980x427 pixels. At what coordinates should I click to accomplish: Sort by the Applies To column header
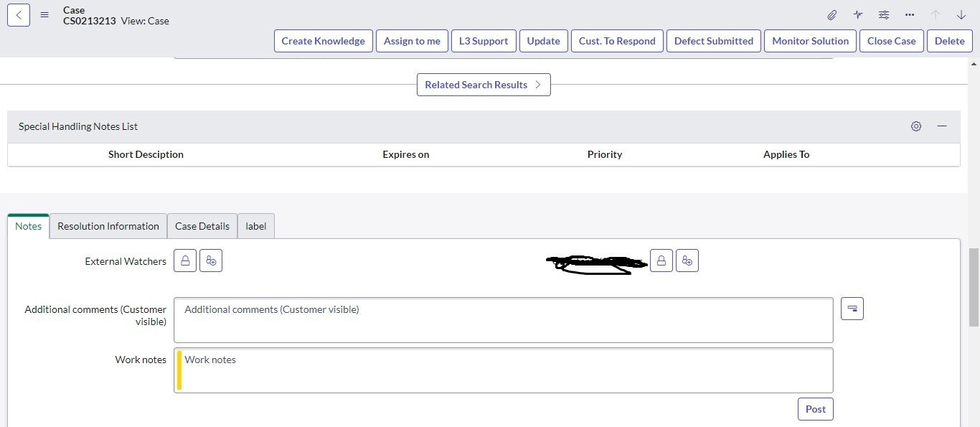786,154
